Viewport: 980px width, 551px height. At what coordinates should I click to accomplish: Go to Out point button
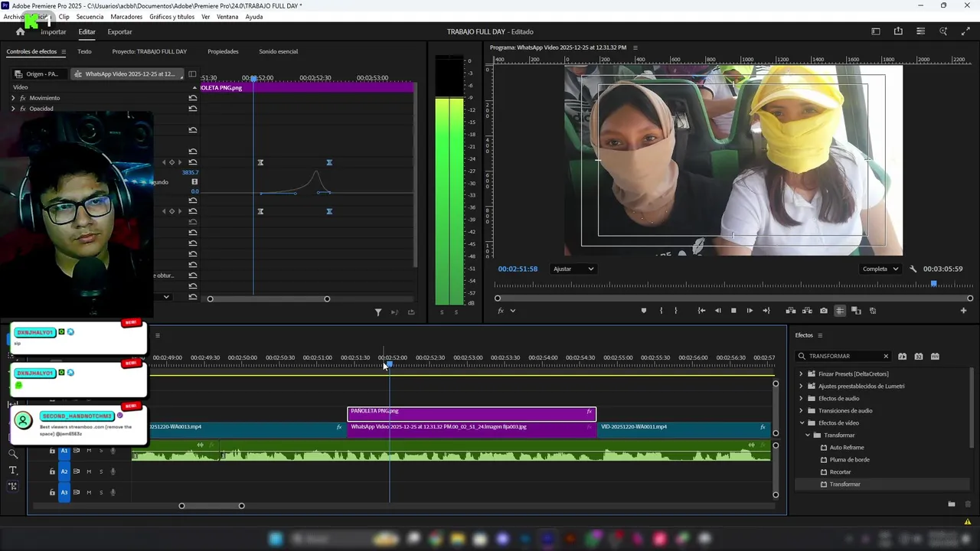pos(766,311)
